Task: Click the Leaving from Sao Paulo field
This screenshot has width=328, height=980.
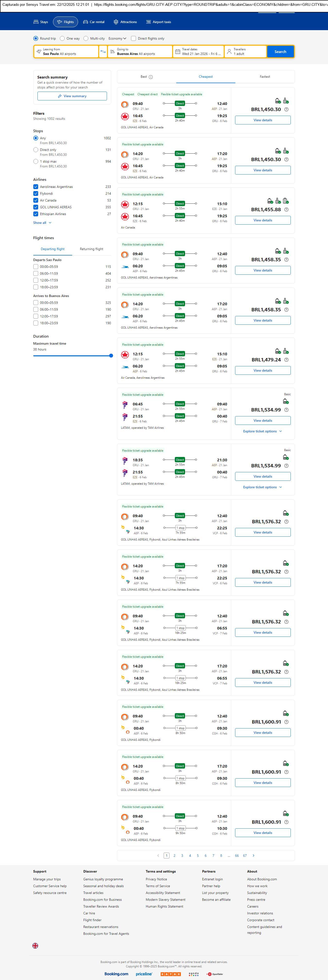Action: 66,52
